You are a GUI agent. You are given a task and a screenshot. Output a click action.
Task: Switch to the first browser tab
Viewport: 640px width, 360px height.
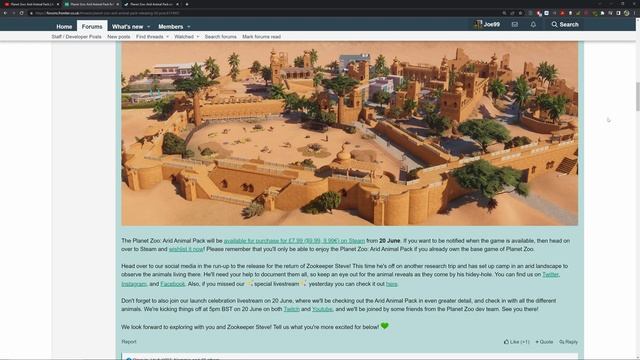coord(30,4)
